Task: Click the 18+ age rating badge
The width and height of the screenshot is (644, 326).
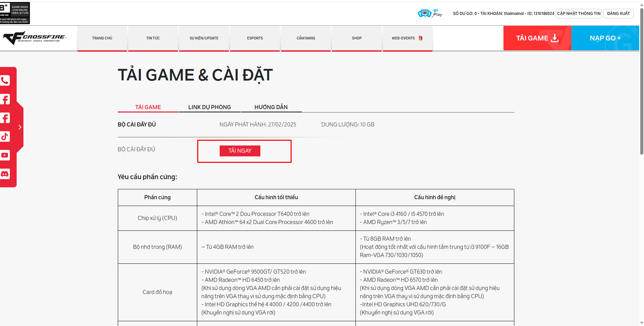Action: (x=15, y=13)
